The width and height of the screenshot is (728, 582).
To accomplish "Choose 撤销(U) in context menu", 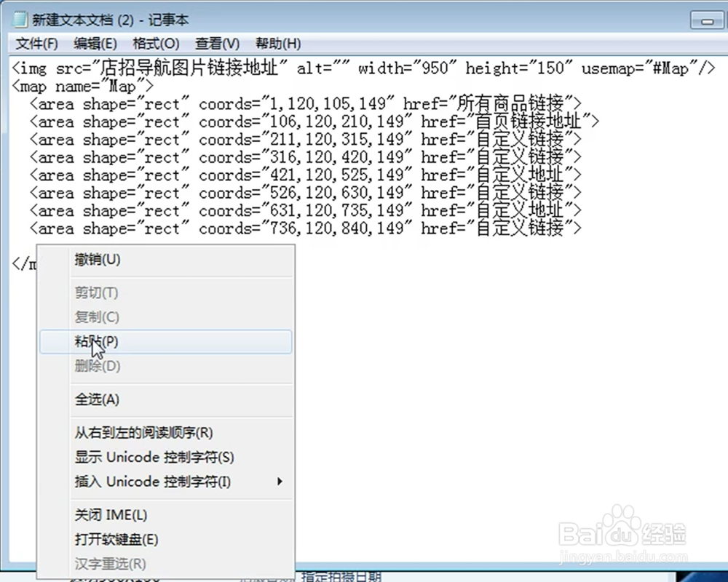I will click(x=166, y=260).
